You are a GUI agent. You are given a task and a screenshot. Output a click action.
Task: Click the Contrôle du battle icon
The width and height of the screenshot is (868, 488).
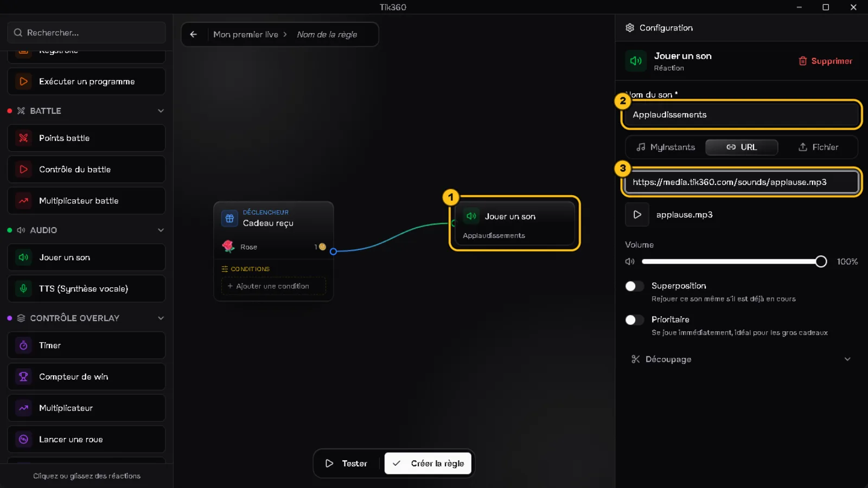(23, 169)
